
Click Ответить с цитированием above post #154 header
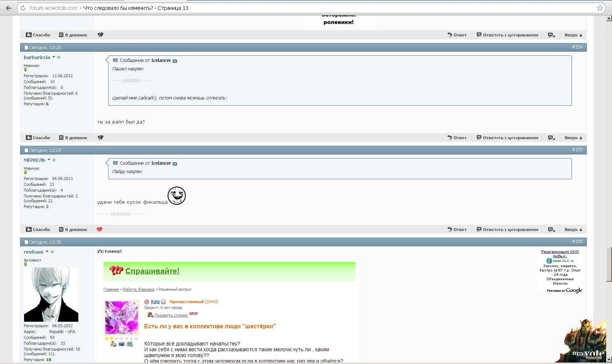(x=507, y=35)
